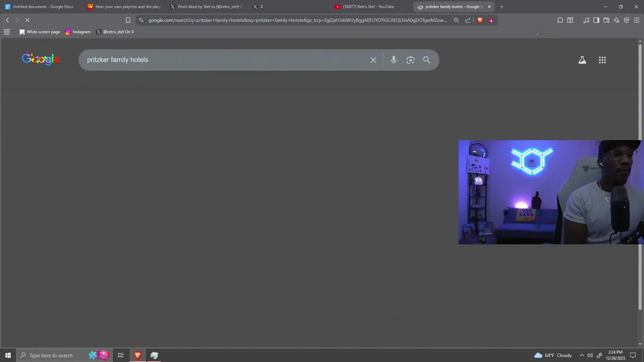Submit search with magnifier icon

[x=427, y=60]
